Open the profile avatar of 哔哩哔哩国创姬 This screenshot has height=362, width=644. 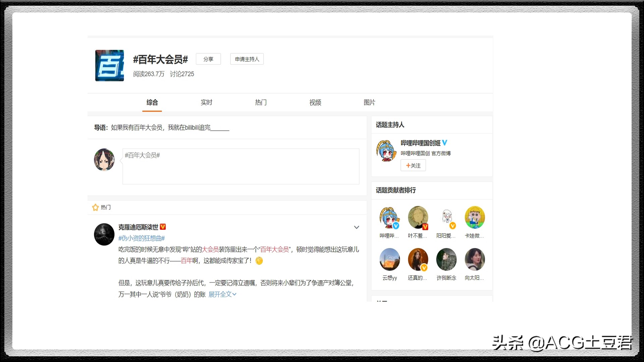click(386, 150)
